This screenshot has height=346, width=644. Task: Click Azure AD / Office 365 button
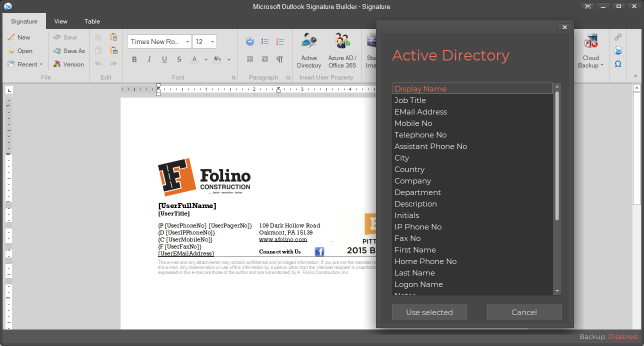pos(342,51)
